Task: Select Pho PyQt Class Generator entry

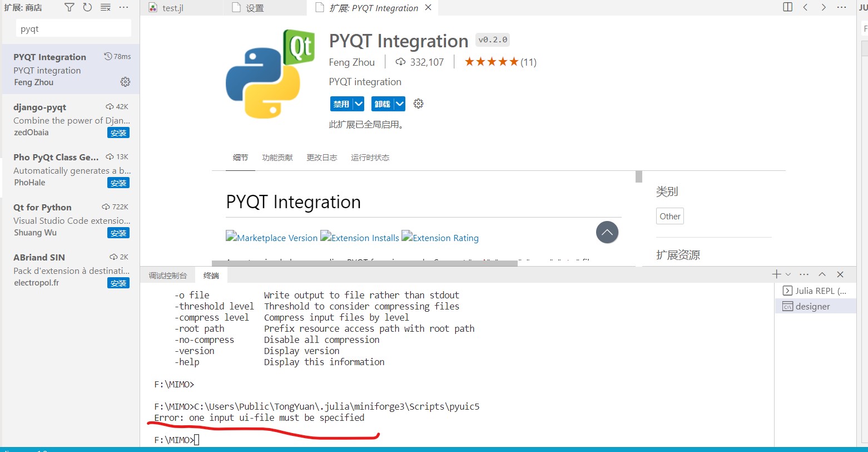Action: [71, 170]
